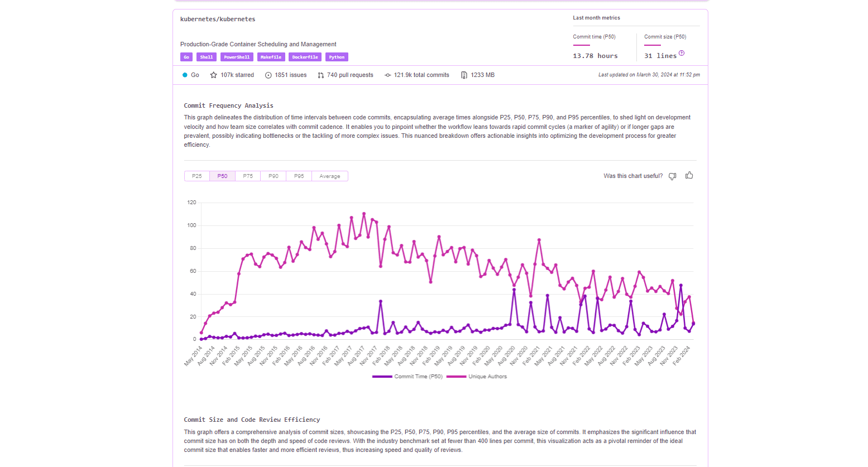Open the kubernetes/kubernetes repository link
This screenshot has height=467, width=868.
click(217, 18)
